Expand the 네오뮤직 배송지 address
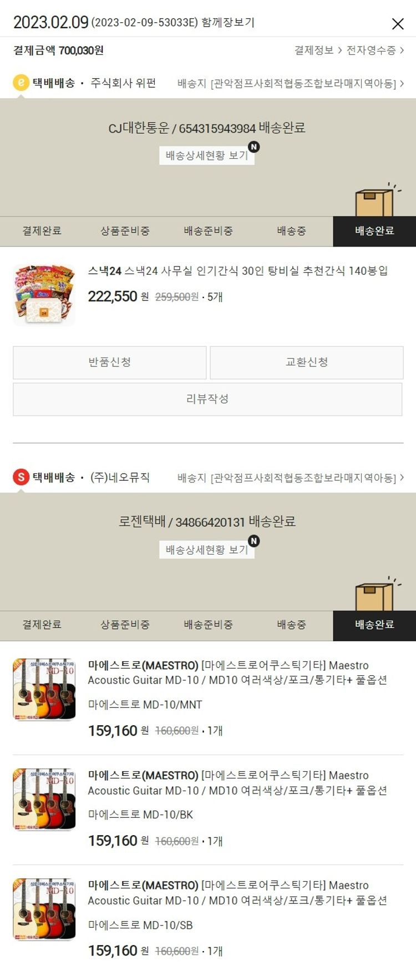The width and height of the screenshot is (416, 980). click(291, 478)
